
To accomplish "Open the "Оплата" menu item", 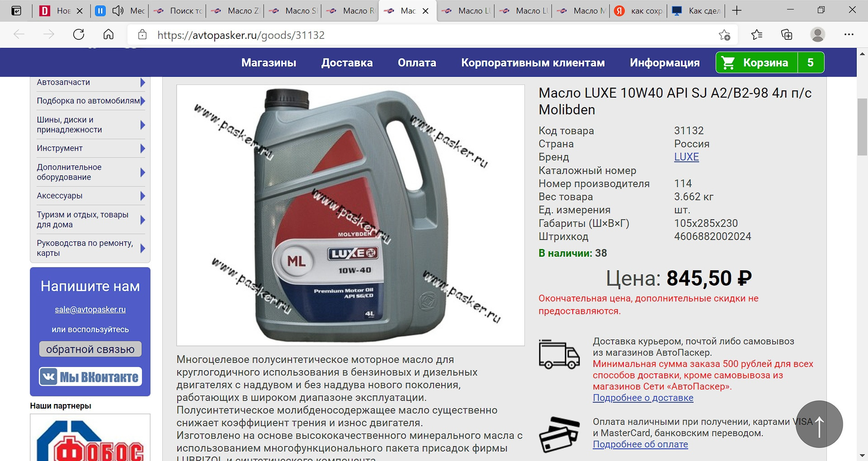I will (417, 63).
